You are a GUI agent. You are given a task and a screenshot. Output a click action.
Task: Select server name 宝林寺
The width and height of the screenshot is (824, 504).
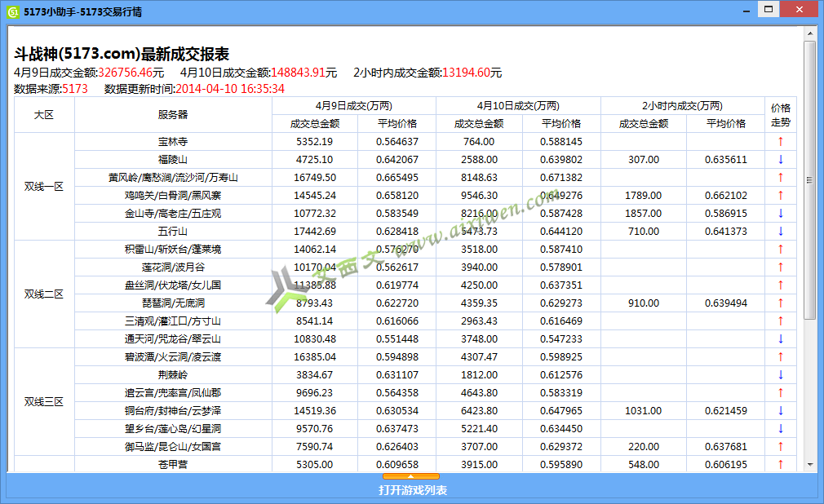tap(173, 141)
